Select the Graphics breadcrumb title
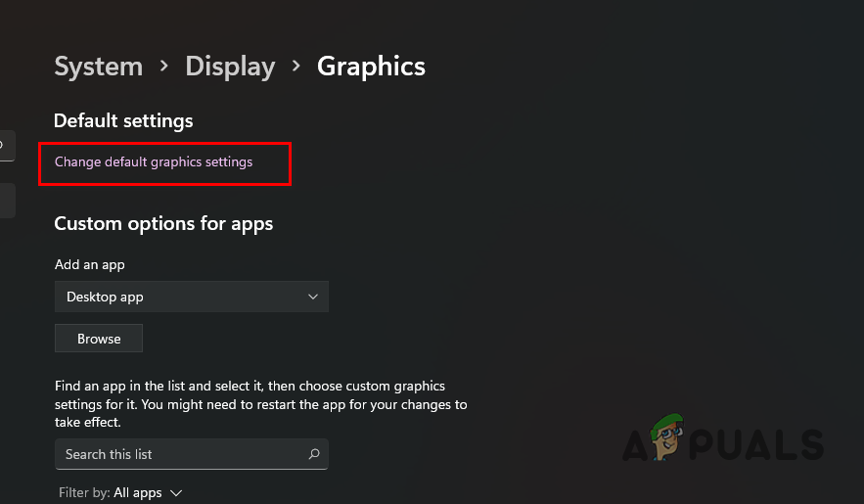864x504 pixels. tap(371, 67)
